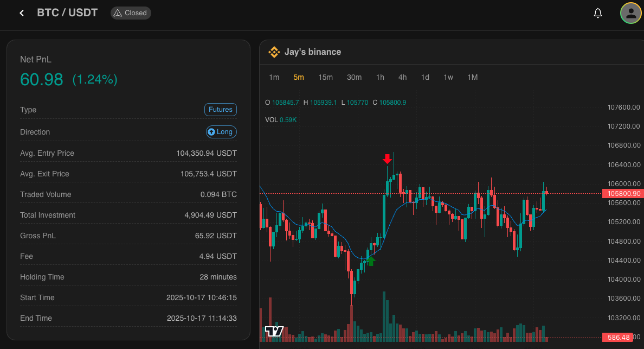Select the 1d timeframe

coord(425,77)
